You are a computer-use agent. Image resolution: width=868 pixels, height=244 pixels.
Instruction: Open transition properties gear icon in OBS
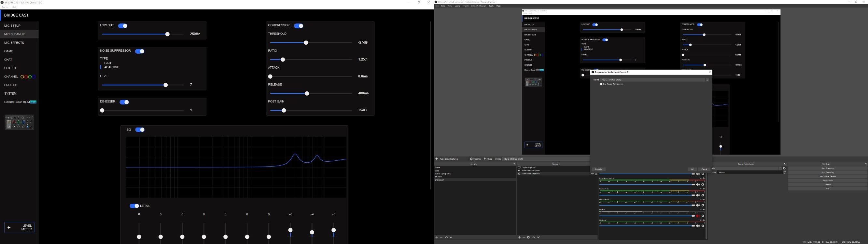[x=784, y=168]
